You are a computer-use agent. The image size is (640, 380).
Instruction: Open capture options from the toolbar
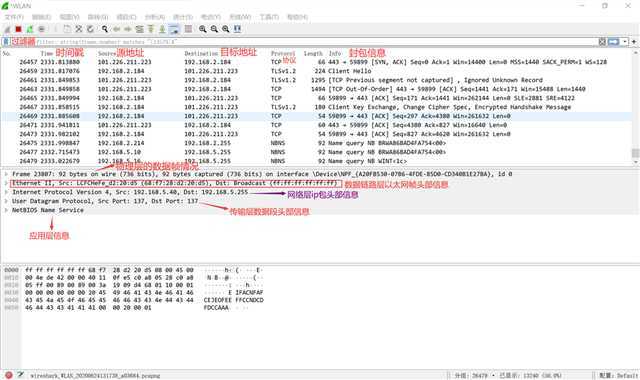pos(41,29)
